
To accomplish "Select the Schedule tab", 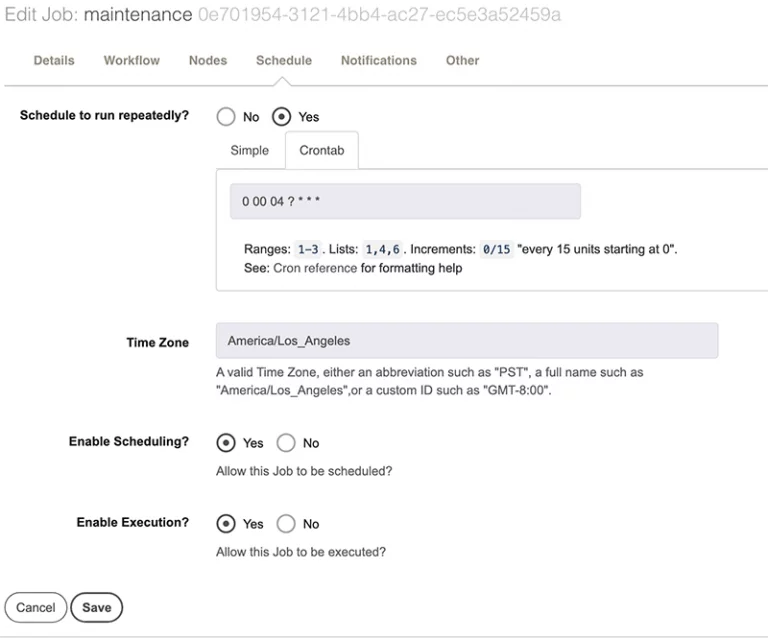I will 284,60.
